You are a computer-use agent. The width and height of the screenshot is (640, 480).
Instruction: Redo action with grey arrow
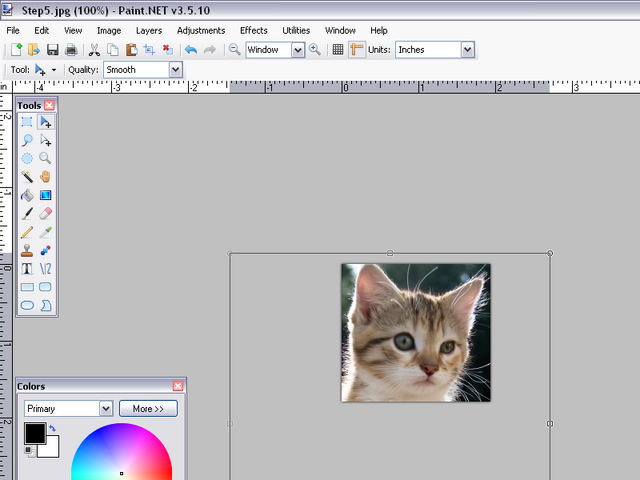click(x=210, y=50)
